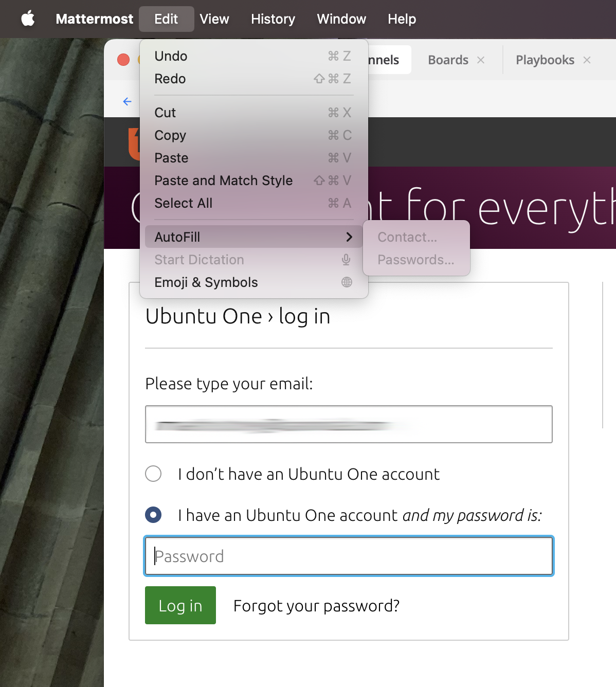The height and width of the screenshot is (687, 616).
Task: Select Undo from the Edit menu
Action: [x=170, y=56]
